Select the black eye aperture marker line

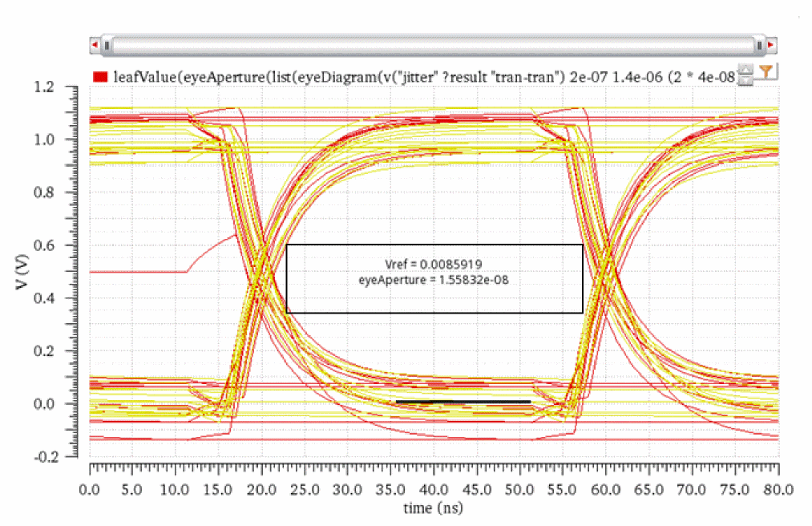tap(463, 401)
